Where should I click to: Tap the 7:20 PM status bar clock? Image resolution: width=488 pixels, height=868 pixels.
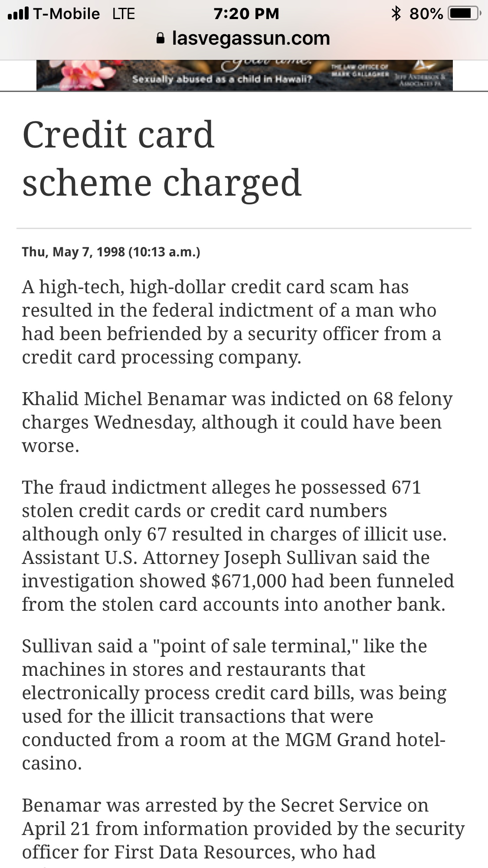246,14
